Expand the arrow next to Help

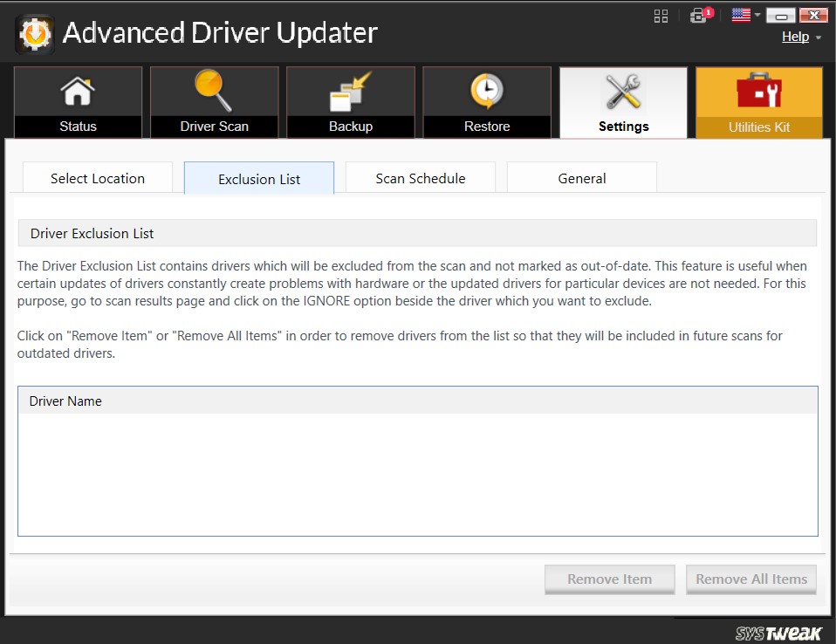pyautogui.click(x=819, y=38)
